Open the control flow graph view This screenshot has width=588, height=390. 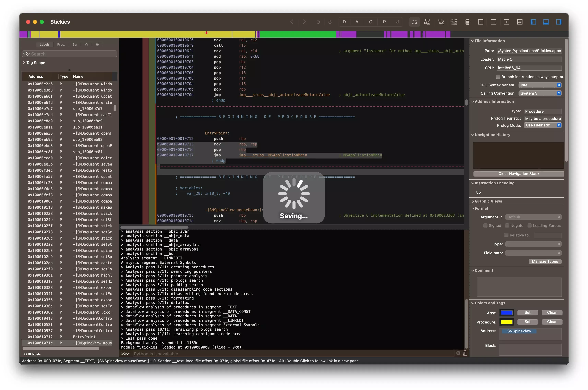427,22
